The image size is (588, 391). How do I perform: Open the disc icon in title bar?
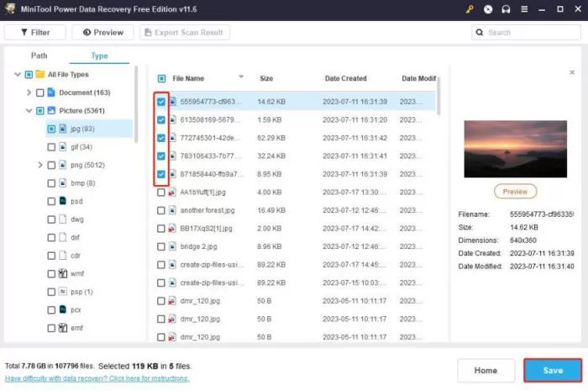coord(488,9)
